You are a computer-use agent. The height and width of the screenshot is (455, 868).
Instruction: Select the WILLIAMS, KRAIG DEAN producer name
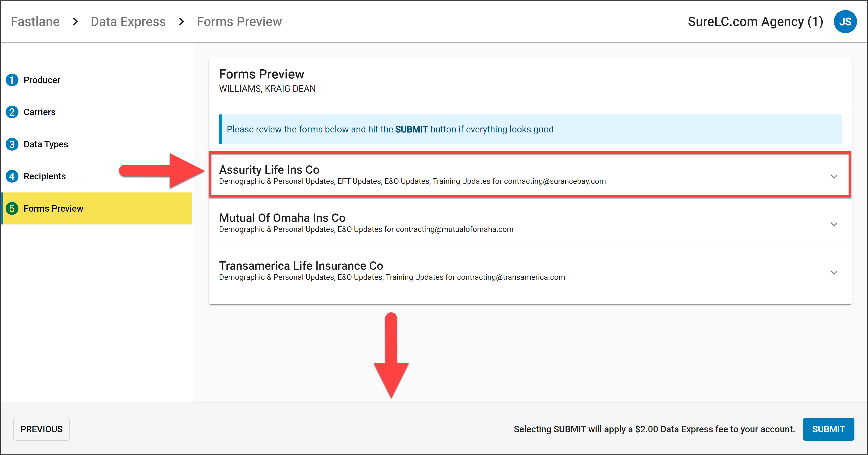[267, 89]
